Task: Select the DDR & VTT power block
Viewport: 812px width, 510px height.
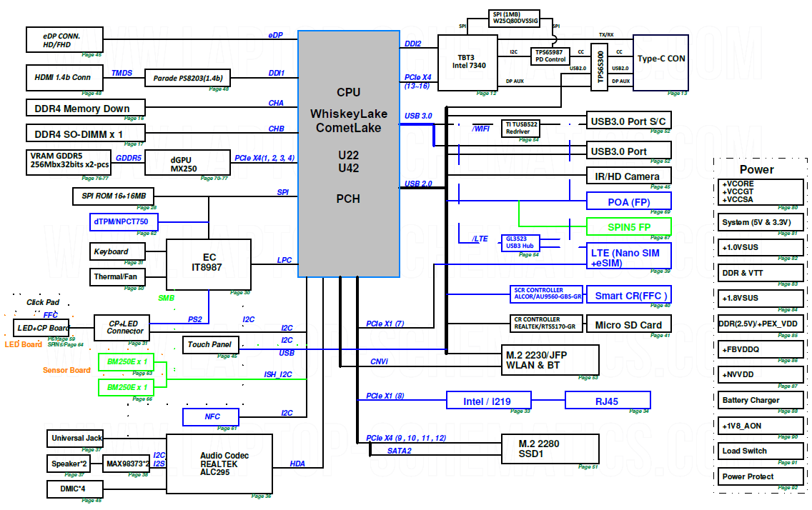Action: pos(761,273)
